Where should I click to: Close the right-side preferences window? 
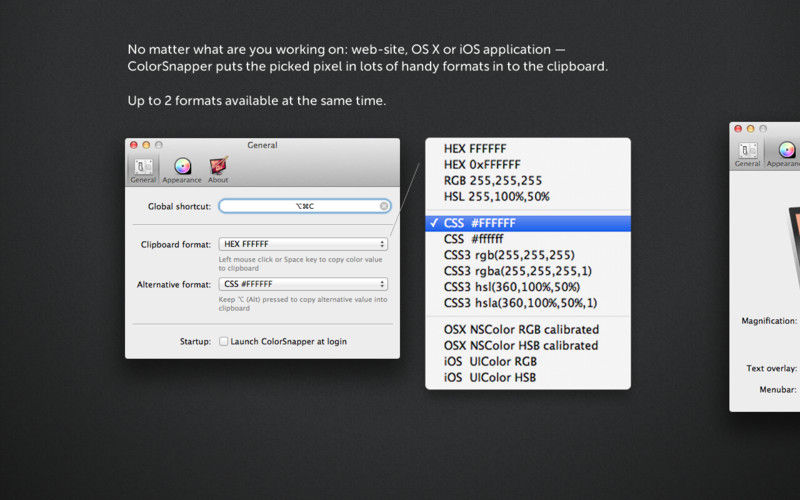738,129
